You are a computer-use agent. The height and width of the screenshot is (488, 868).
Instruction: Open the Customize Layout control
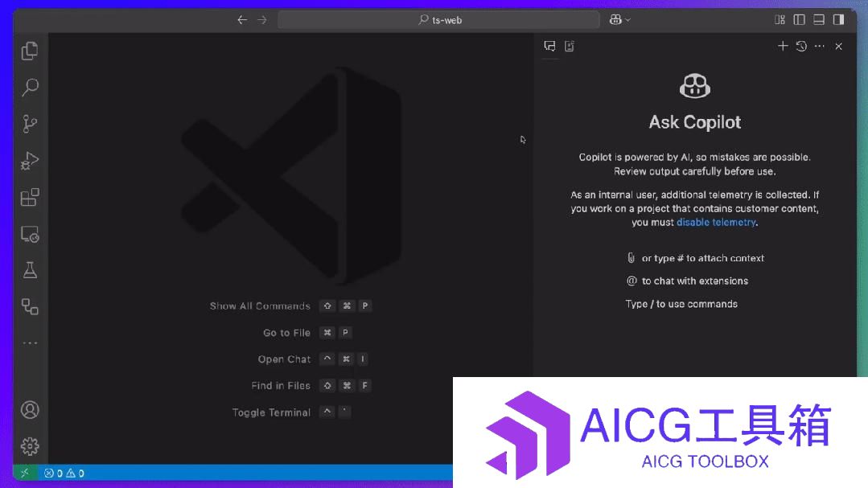[780, 20]
